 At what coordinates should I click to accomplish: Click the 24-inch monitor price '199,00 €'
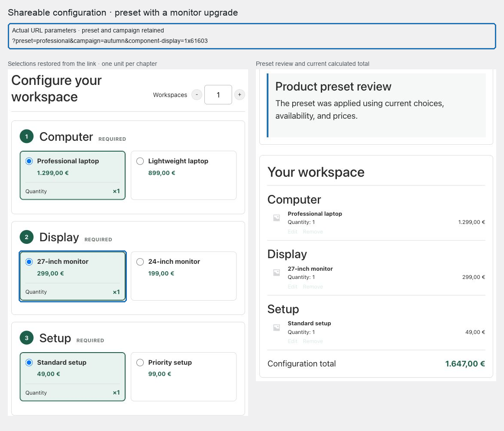pos(161,273)
